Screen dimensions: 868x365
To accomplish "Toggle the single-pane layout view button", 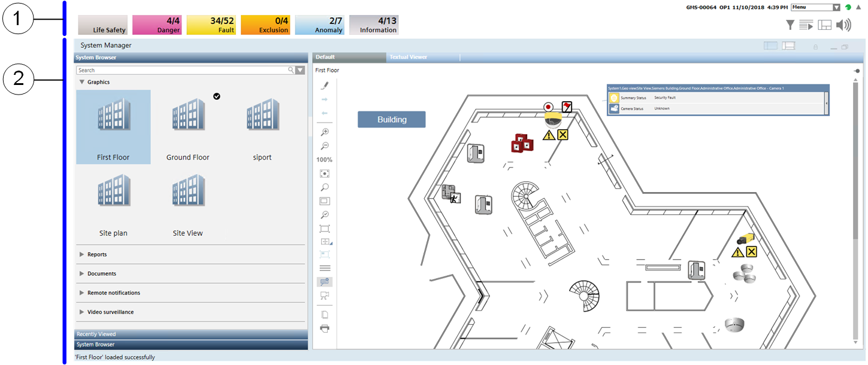I will point(770,45).
